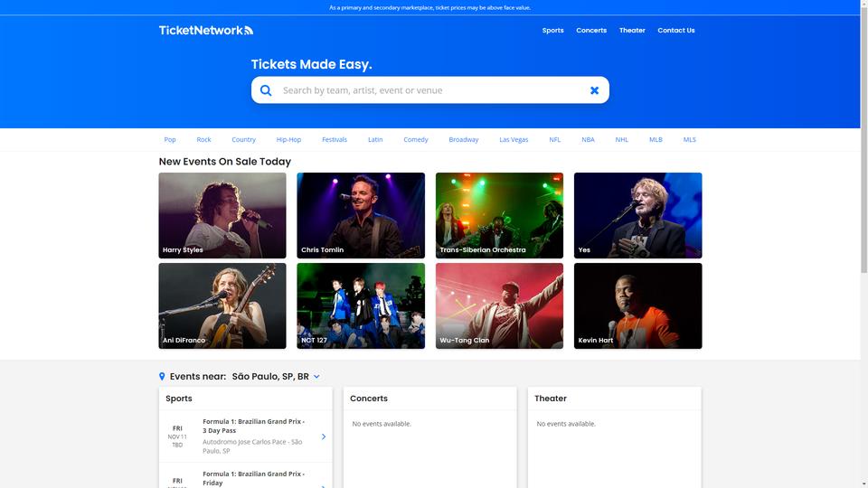Open the NCT 127 event card
This screenshot has width=868, height=488.
tap(361, 305)
